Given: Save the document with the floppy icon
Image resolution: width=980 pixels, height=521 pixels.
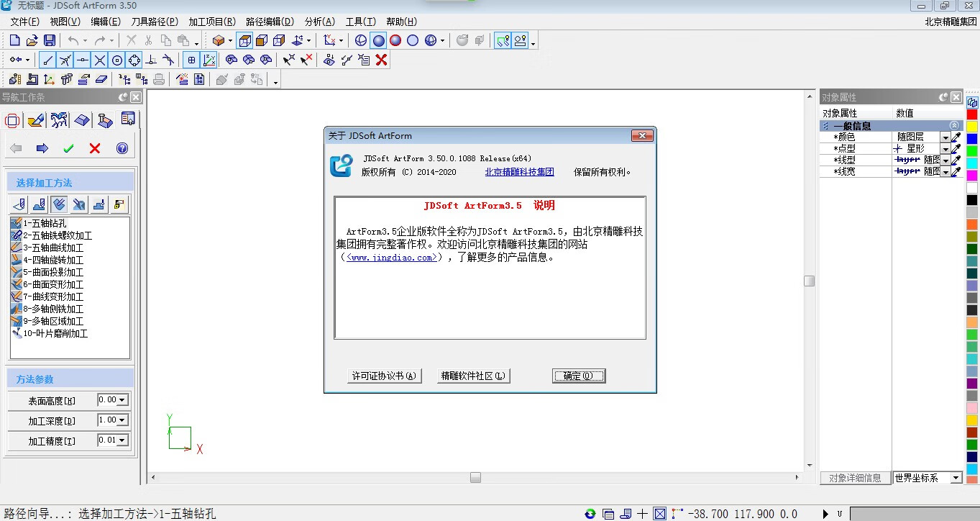Looking at the screenshot, I should tap(50, 41).
